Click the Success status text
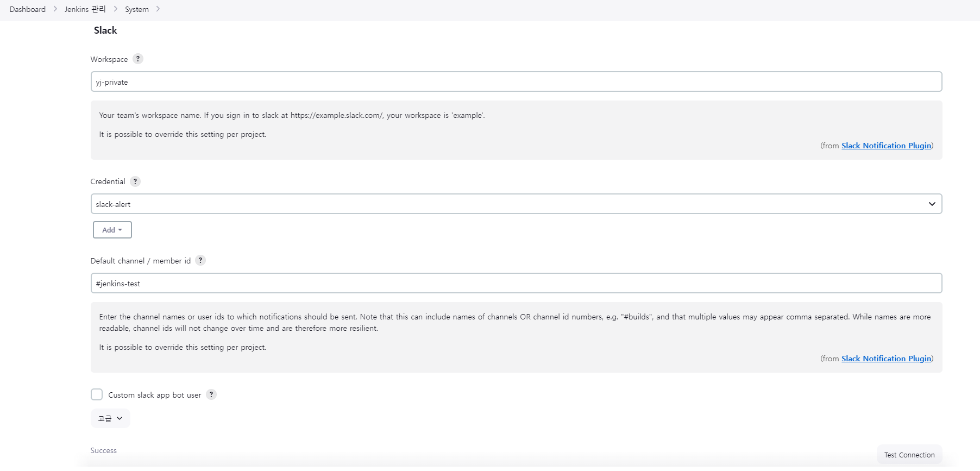The height and width of the screenshot is (471, 980). click(103, 450)
